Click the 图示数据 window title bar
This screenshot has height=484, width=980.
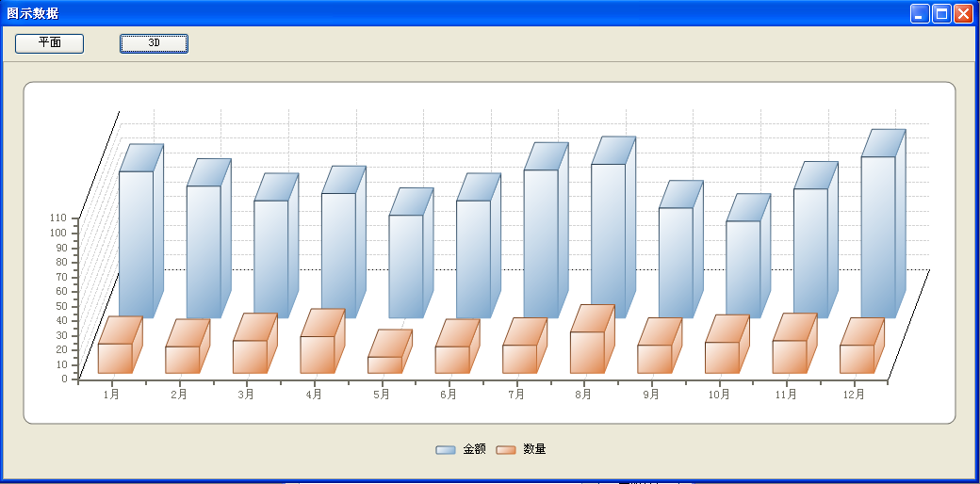point(377,13)
